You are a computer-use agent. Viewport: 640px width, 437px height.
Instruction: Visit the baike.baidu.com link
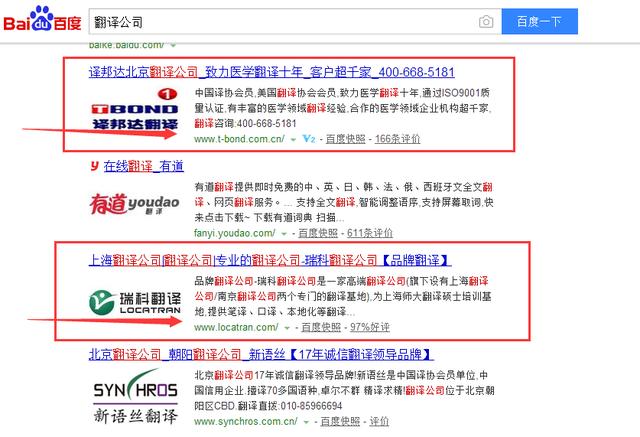pos(127,45)
